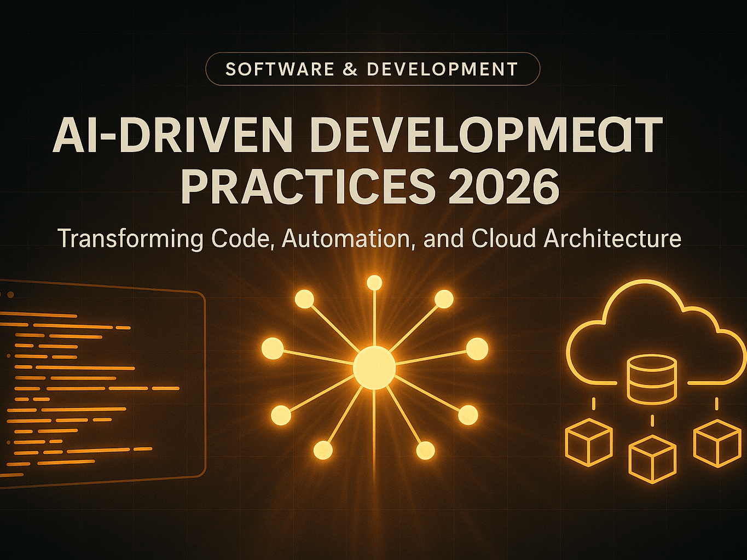
Task: Select the far-right node of the network
Action: point(477,349)
